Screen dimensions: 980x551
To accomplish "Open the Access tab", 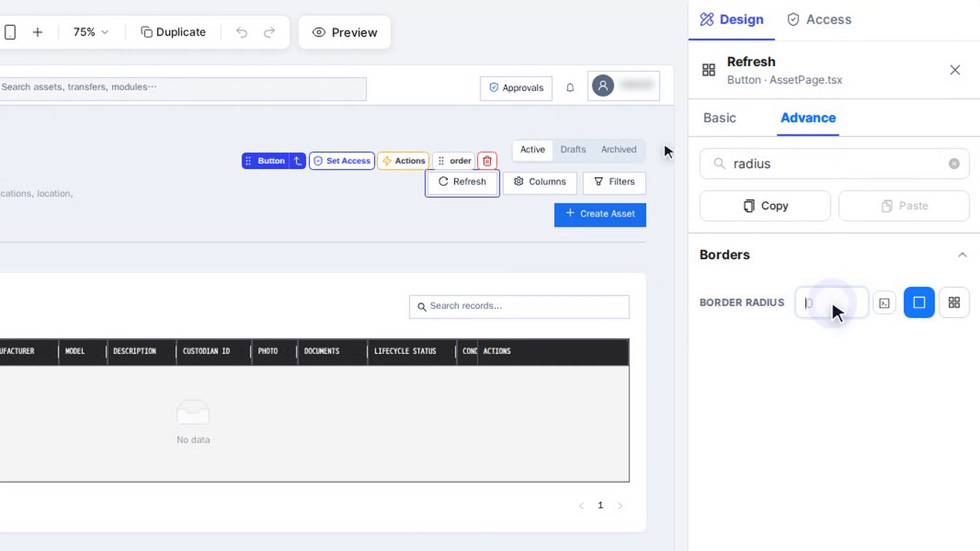I will click(x=819, y=19).
